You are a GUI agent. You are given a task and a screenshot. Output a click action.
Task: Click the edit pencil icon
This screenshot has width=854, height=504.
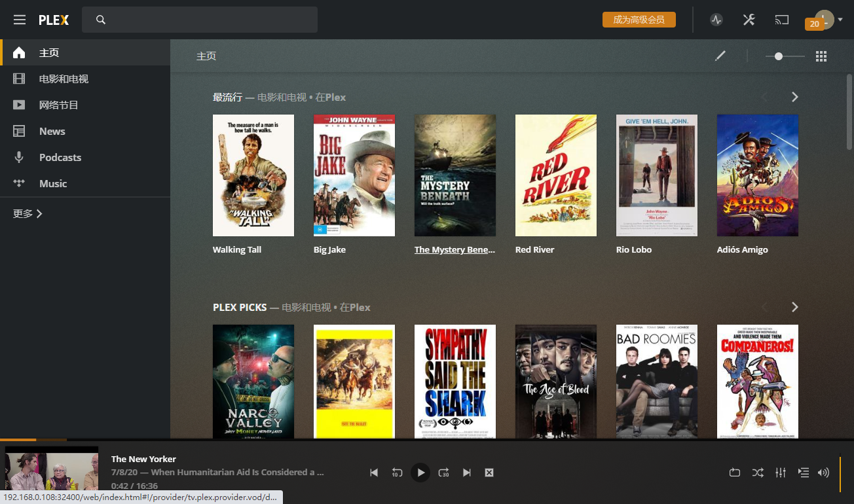click(x=720, y=56)
